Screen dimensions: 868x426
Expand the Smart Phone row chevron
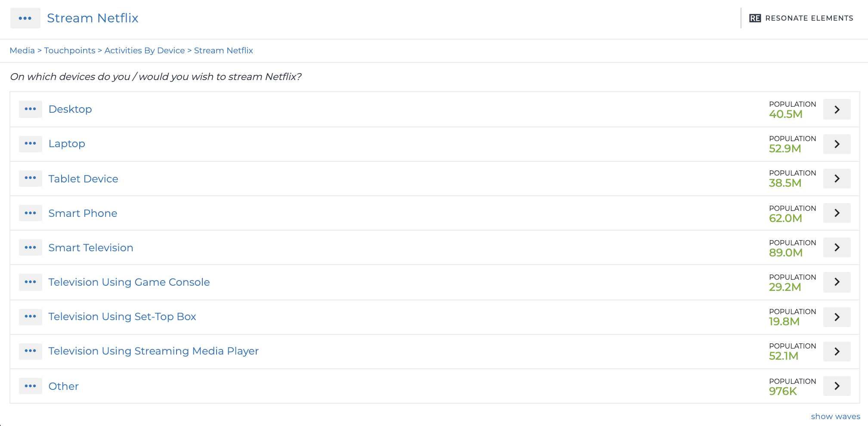click(837, 213)
